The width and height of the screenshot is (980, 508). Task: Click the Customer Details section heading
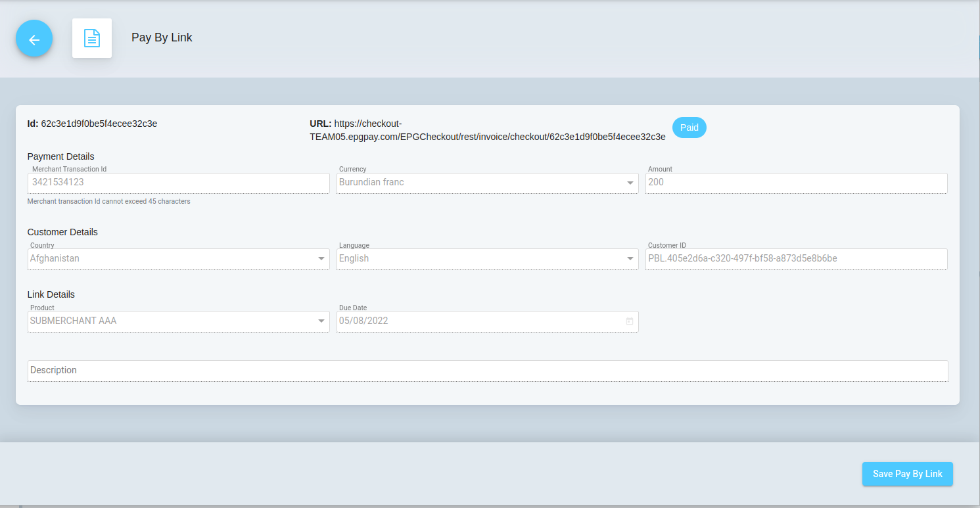[62, 232]
